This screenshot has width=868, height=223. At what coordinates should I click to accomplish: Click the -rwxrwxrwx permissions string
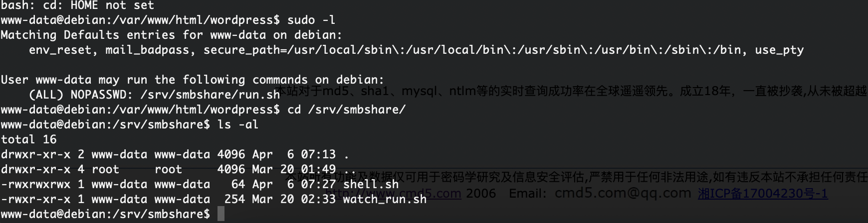click(x=35, y=184)
